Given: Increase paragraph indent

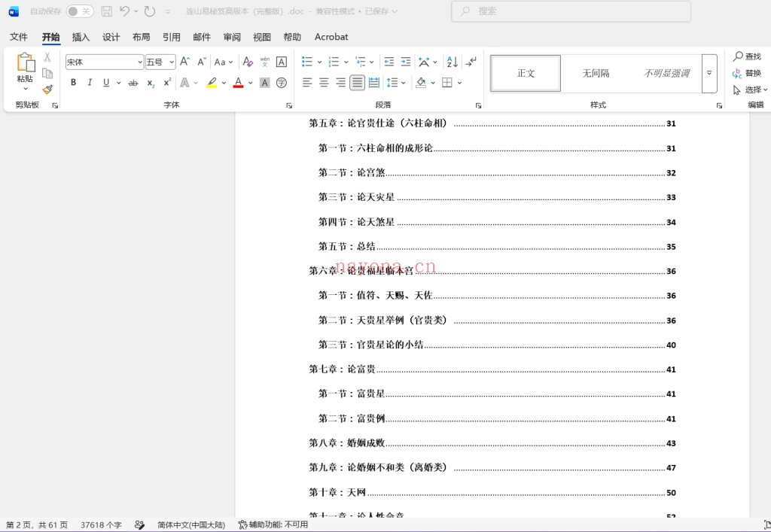Looking at the screenshot, I should 406,62.
